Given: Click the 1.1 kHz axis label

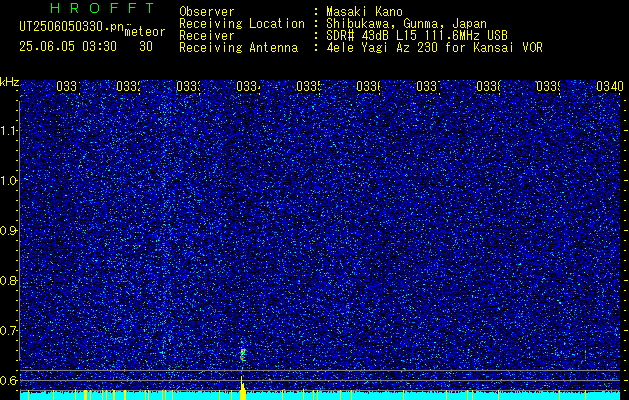Looking at the screenshot, I should (x=9, y=130).
